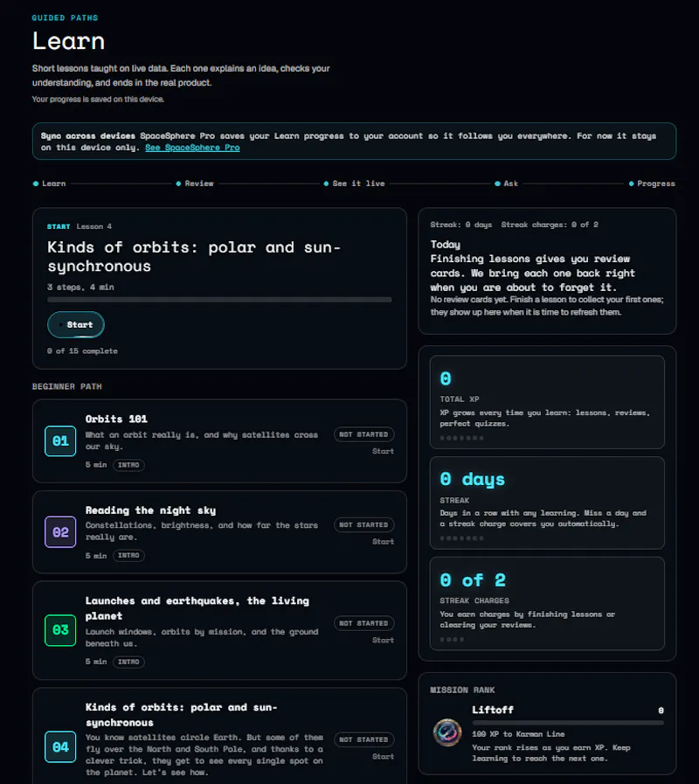Click the Liftoff mission rank emblem
The height and width of the screenshot is (784, 699).
pyautogui.click(x=447, y=732)
